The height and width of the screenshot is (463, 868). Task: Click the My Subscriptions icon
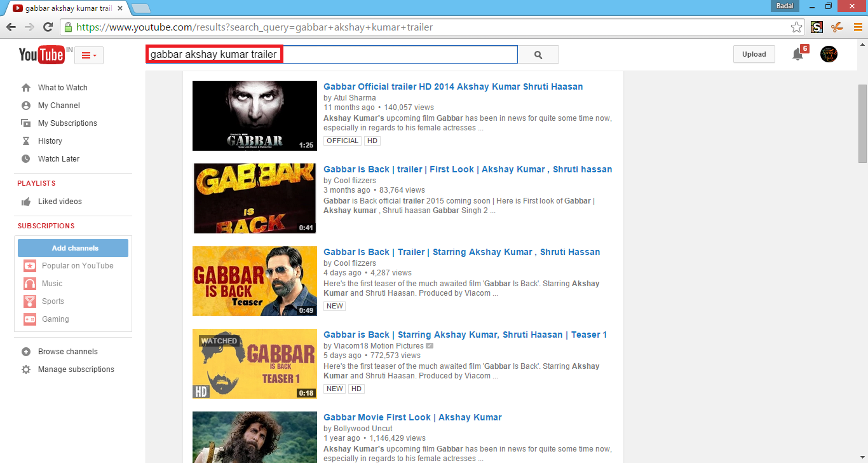tap(26, 123)
